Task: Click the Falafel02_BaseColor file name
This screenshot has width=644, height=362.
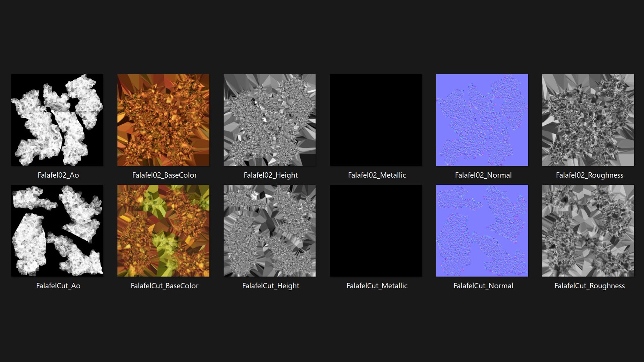Action: click(x=164, y=175)
